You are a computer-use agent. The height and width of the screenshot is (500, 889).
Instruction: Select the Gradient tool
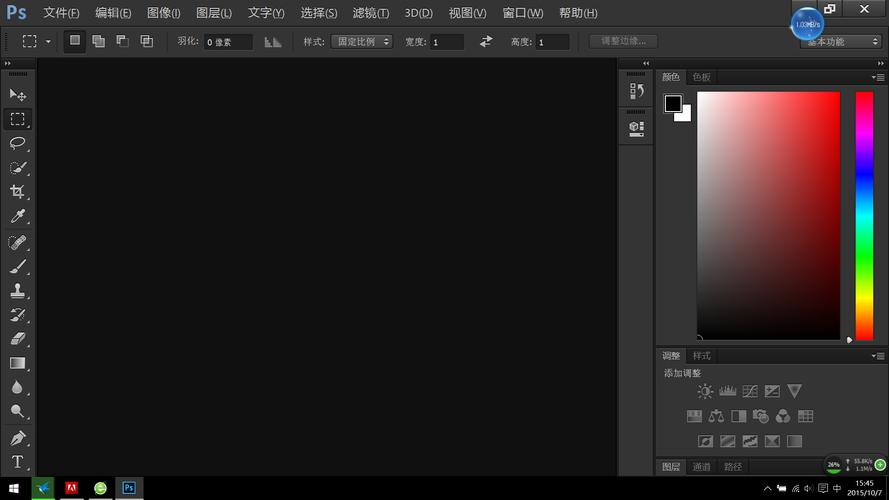pyautogui.click(x=18, y=363)
